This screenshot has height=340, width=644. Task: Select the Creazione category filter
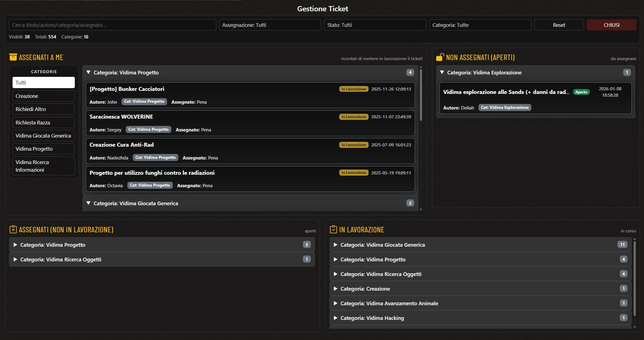coord(44,96)
